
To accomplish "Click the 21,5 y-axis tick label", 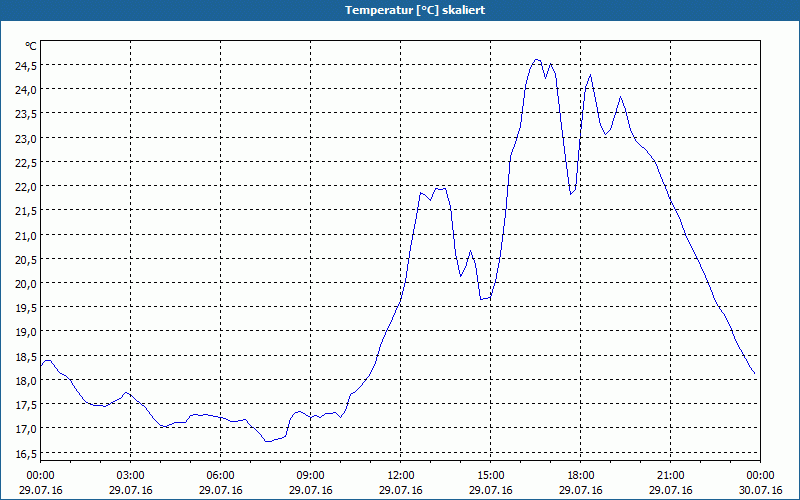I will pyautogui.click(x=26, y=210).
